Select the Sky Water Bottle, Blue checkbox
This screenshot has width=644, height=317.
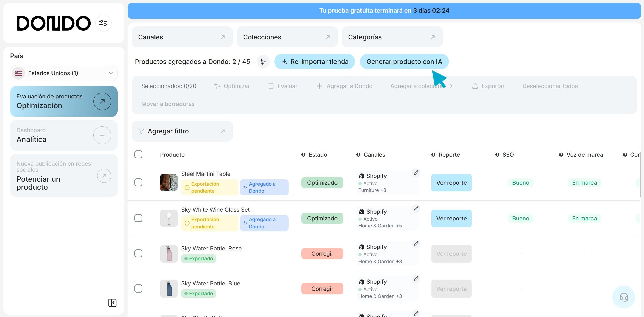(x=138, y=289)
